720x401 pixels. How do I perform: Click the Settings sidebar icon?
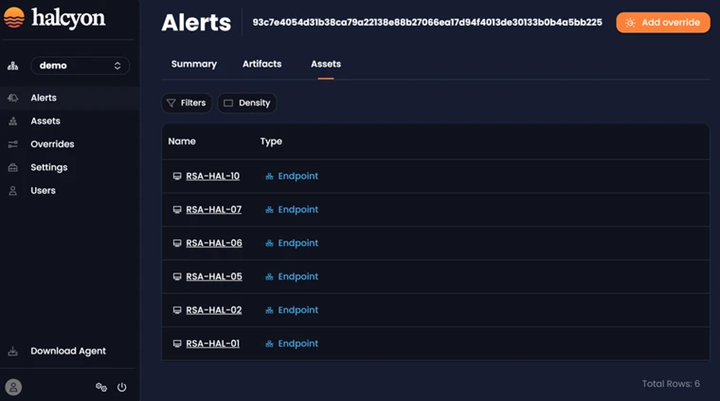pos(13,167)
